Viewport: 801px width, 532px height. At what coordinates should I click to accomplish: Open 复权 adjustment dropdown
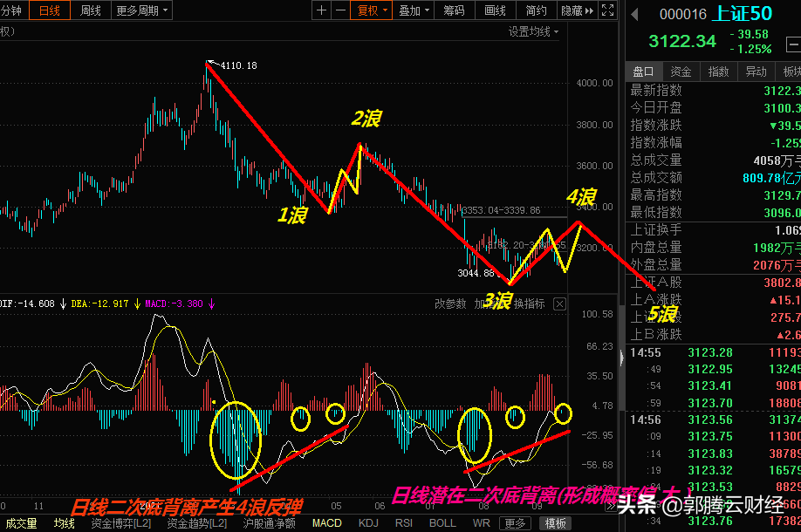coord(372,10)
